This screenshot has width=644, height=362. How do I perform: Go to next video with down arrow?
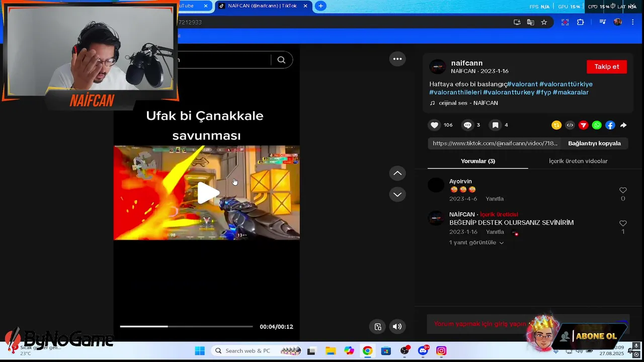[x=397, y=194]
